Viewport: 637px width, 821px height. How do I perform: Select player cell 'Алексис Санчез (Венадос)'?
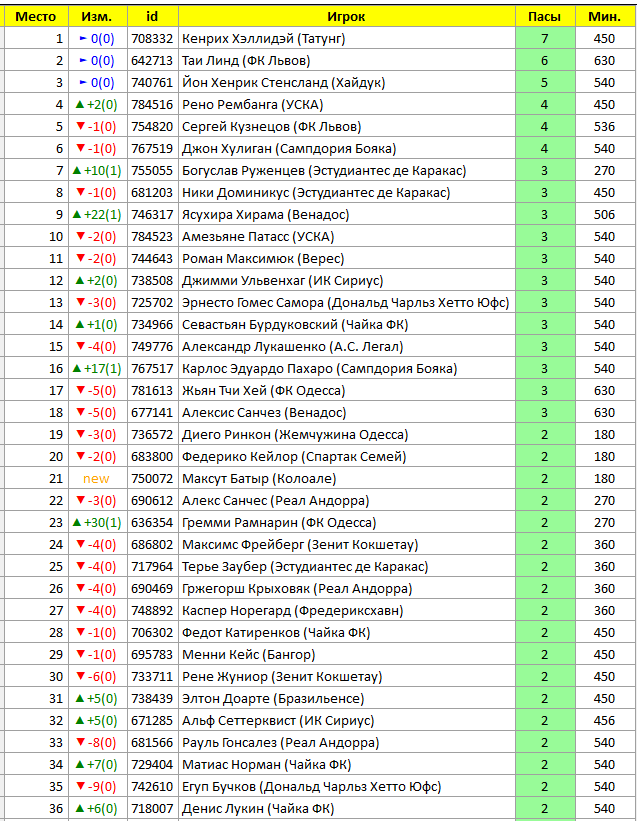tap(347, 413)
